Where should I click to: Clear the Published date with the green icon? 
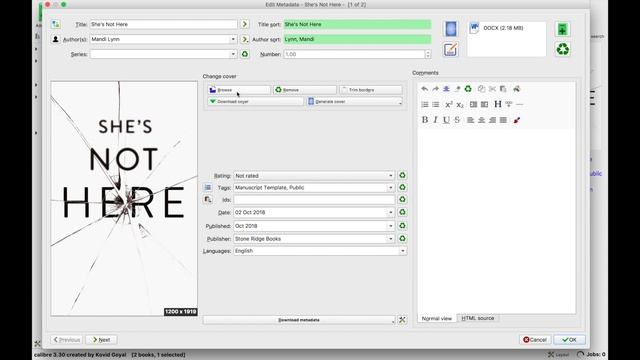(x=402, y=226)
